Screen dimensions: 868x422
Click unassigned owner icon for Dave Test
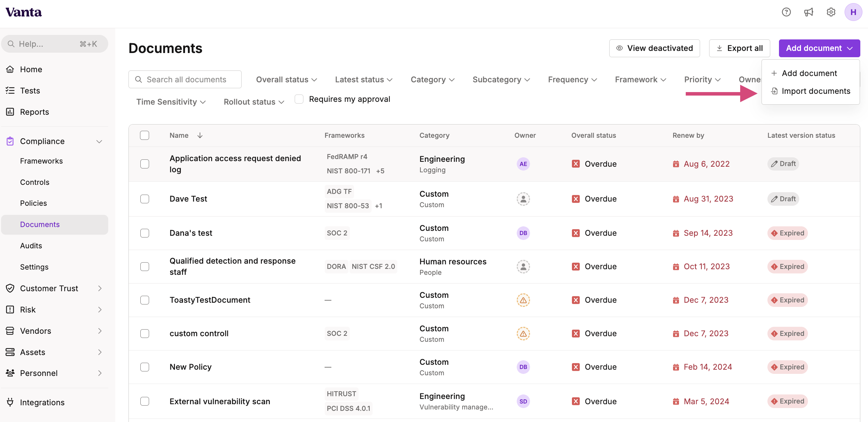523,199
